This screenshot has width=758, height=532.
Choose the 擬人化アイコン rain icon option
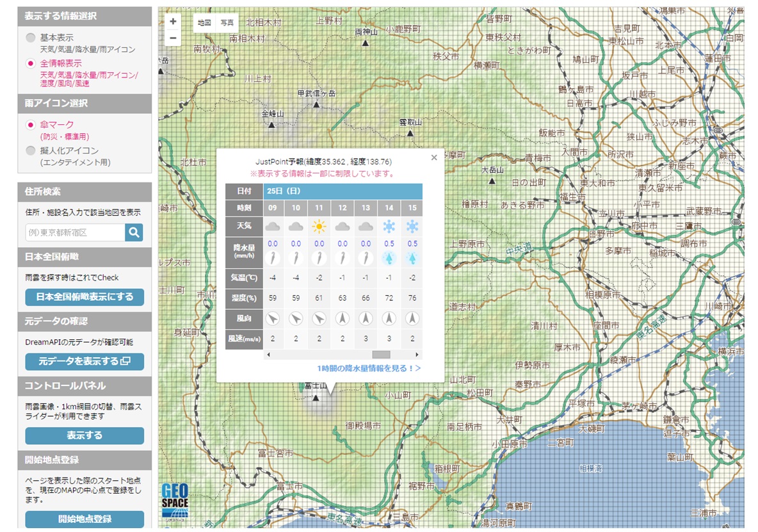pyautogui.click(x=31, y=150)
